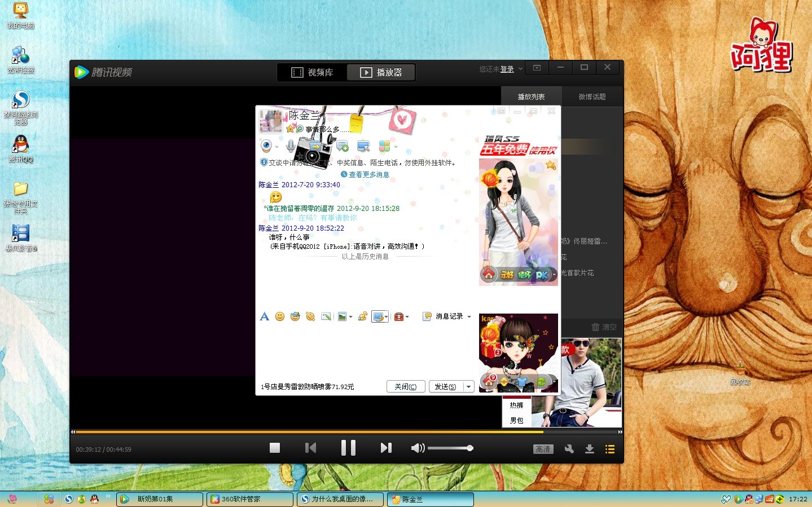
Task: Open the font settings 'A' icon
Action: point(264,316)
